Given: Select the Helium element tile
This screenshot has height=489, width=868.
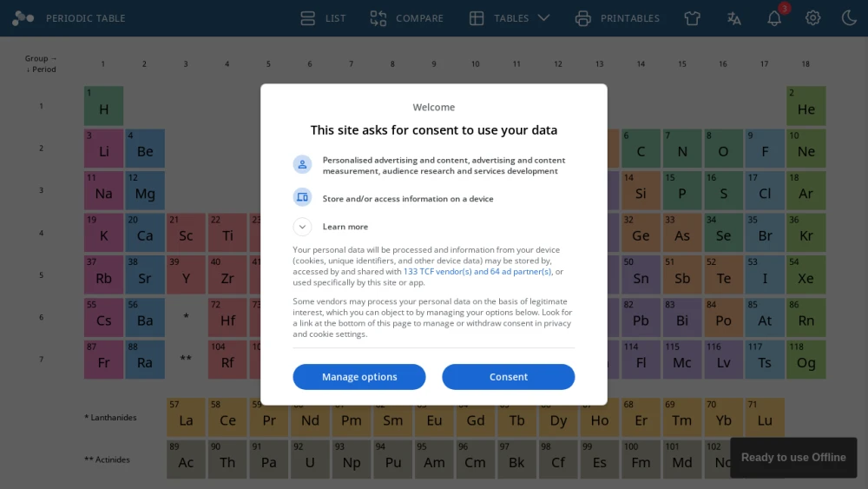Looking at the screenshot, I should click(806, 105).
